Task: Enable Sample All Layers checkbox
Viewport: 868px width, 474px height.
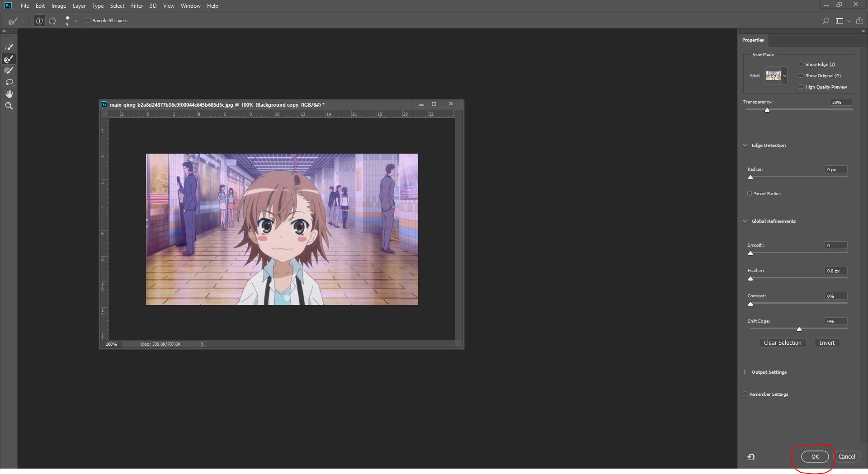Action: pos(88,20)
